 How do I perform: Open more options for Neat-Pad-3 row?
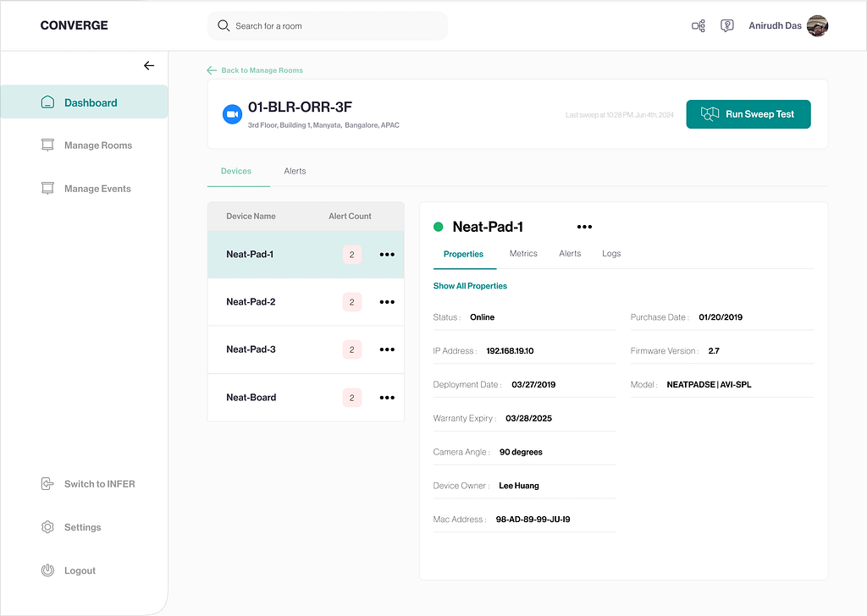pyautogui.click(x=387, y=349)
